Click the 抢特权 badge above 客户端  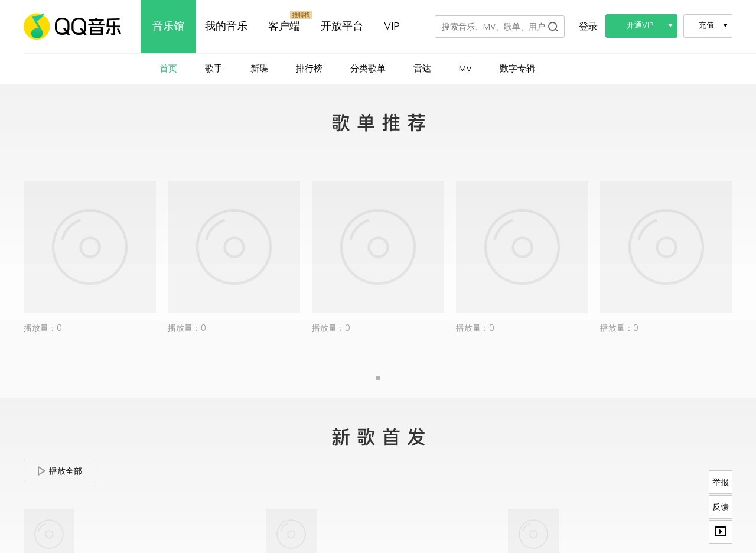point(301,15)
